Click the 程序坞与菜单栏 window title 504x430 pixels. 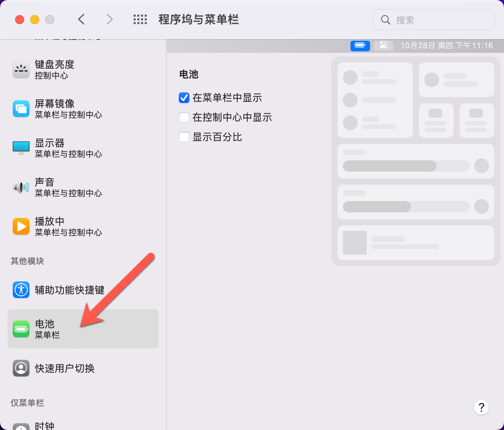pos(198,20)
